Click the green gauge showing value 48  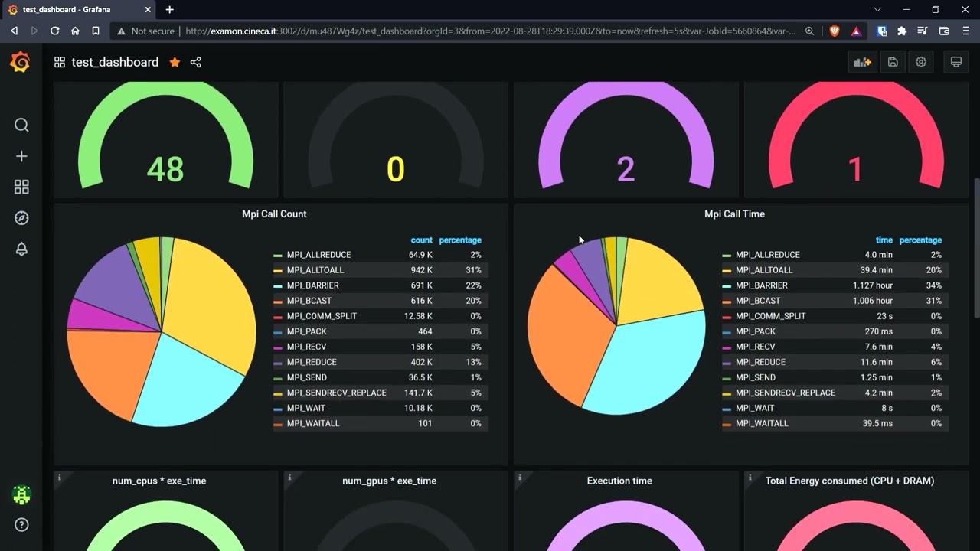165,134
